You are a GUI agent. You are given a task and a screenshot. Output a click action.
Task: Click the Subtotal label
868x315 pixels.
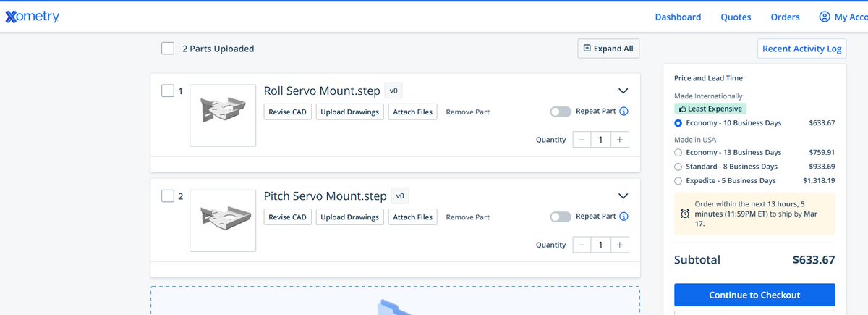697,260
